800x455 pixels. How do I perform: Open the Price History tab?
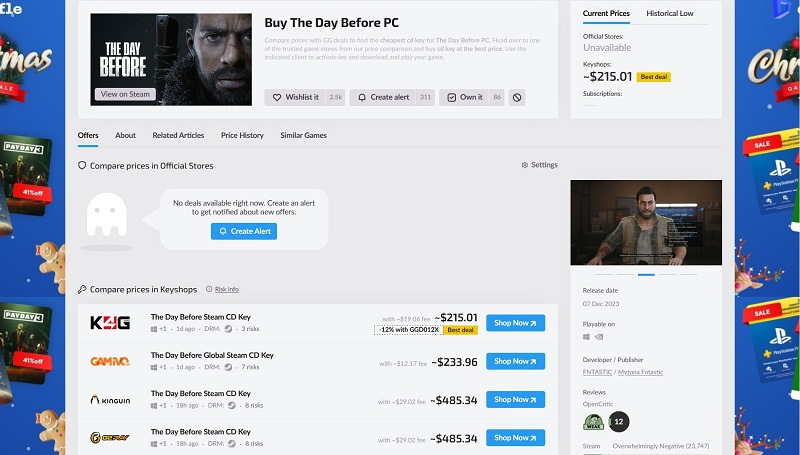(242, 135)
